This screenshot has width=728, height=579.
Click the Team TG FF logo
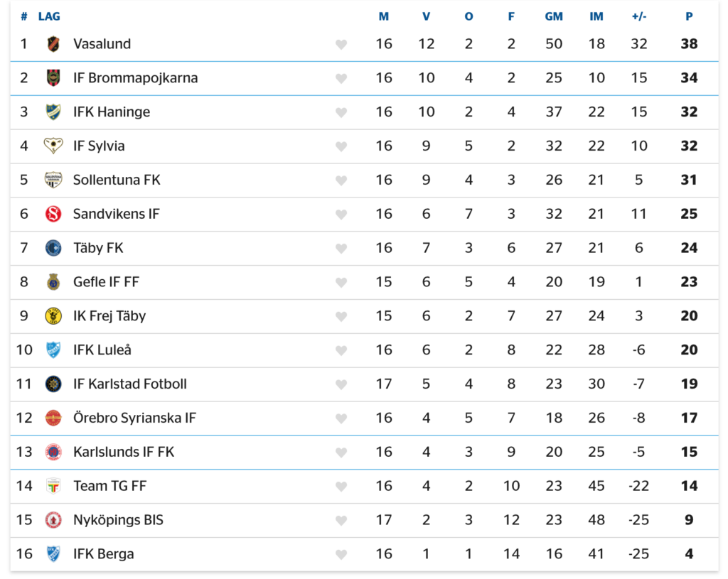[53, 486]
